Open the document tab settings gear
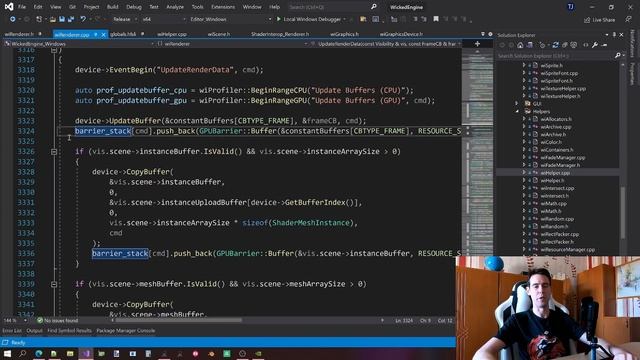 pos(490,34)
